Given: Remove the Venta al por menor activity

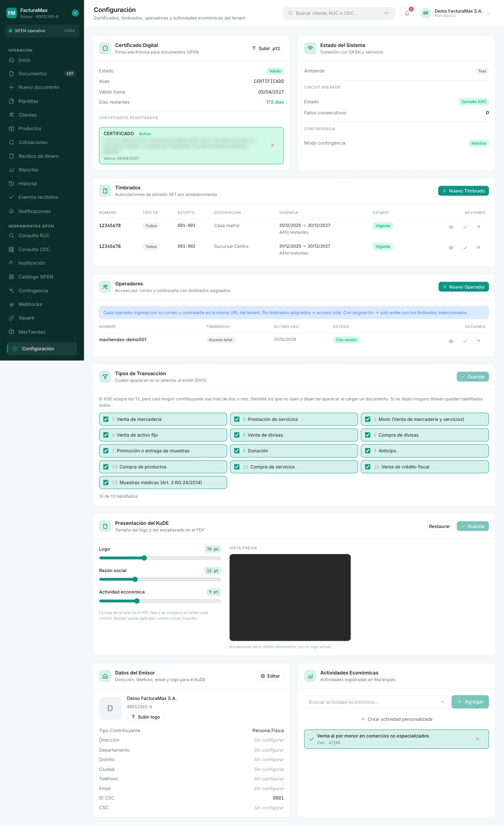Looking at the screenshot, I should [x=478, y=739].
